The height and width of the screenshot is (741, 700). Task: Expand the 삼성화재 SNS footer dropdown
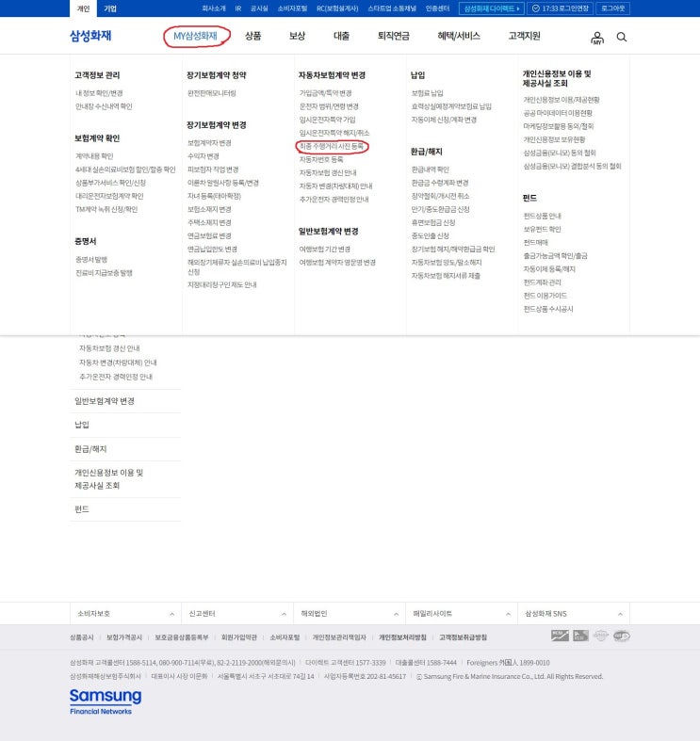[574, 613]
